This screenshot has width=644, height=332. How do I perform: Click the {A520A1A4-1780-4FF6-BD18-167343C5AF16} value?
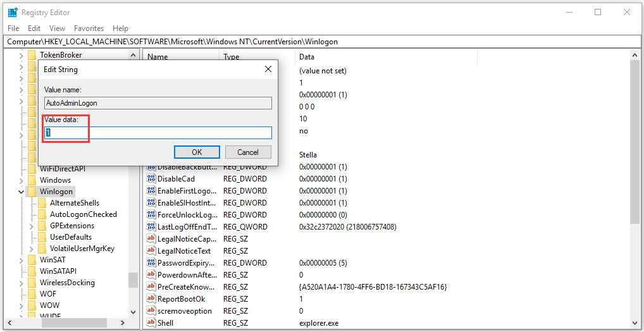click(373, 287)
